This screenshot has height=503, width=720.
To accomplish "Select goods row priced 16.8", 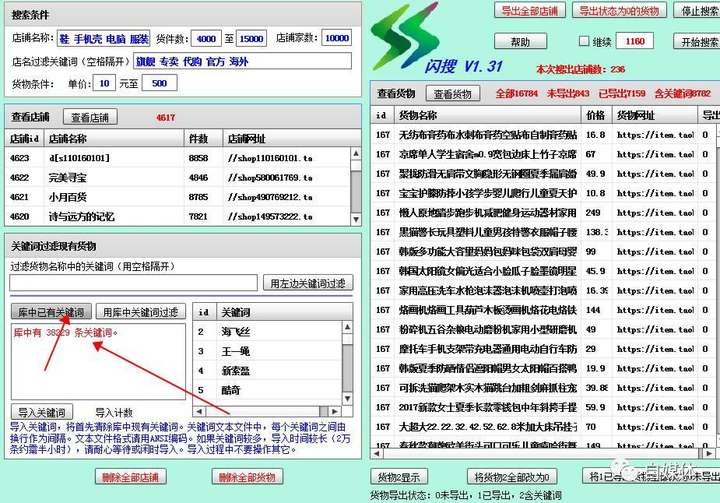I will (x=543, y=135).
